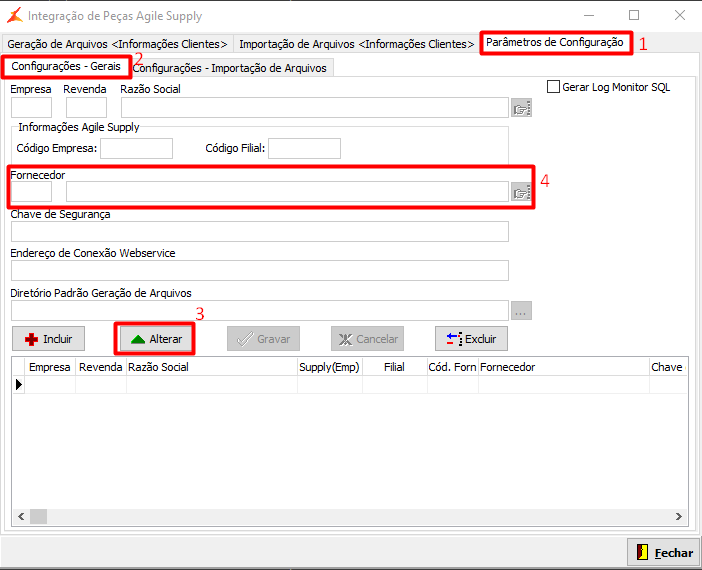The width and height of the screenshot is (702, 570).
Task: Open the Fornecedor lookup hand icon
Action: tap(521, 192)
